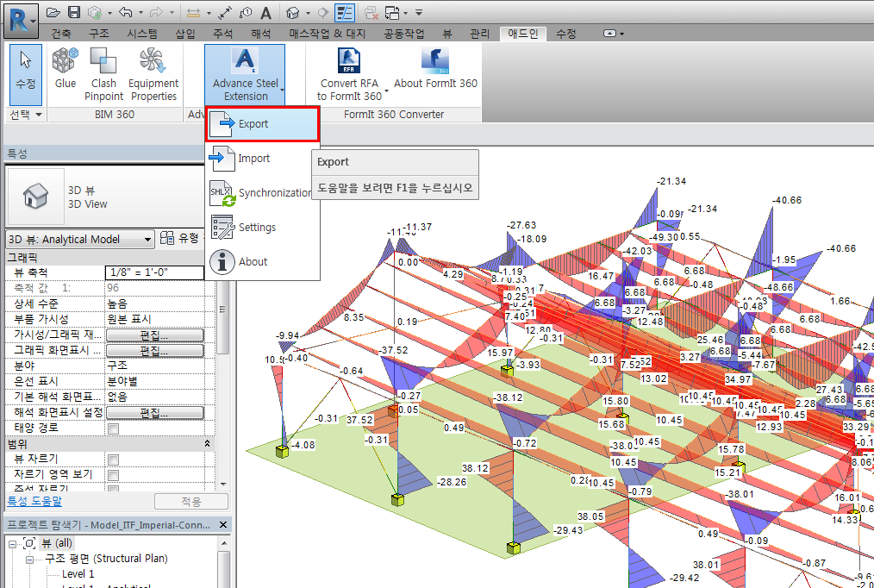Screen dimensions: 874x588
Task: Click Edit button for Analysis Display Settings
Action: (154, 413)
